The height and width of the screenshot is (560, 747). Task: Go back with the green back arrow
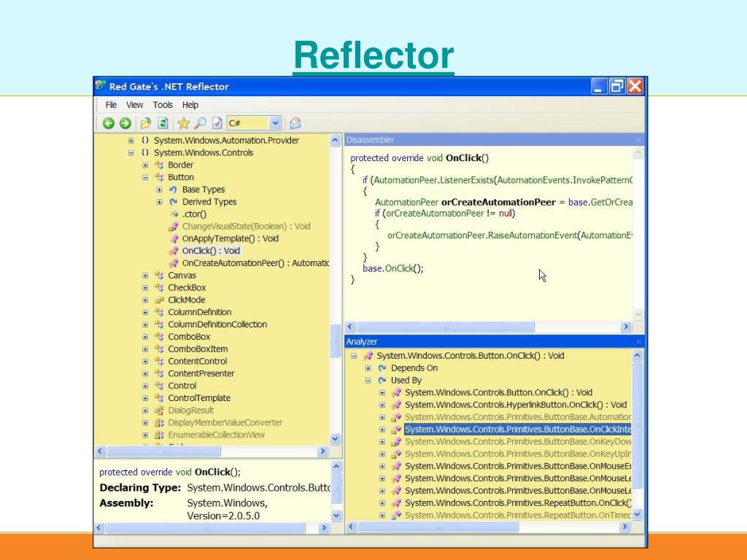pos(108,123)
